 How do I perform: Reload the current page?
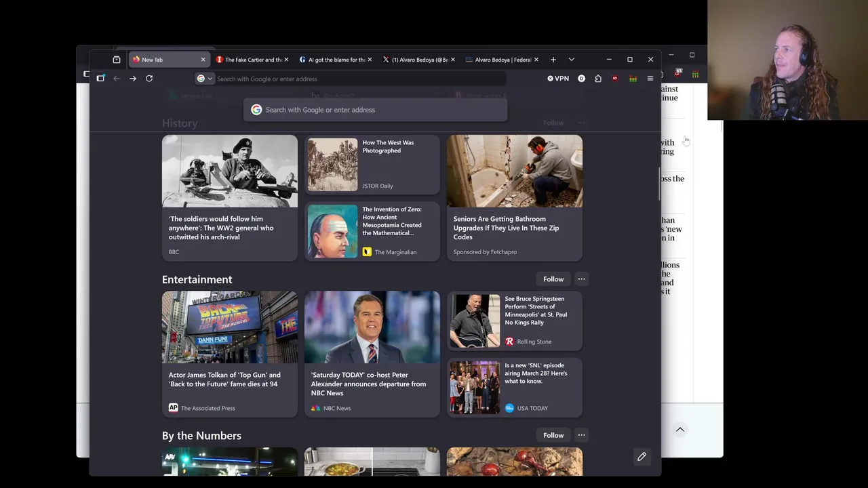pyautogui.click(x=149, y=79)
